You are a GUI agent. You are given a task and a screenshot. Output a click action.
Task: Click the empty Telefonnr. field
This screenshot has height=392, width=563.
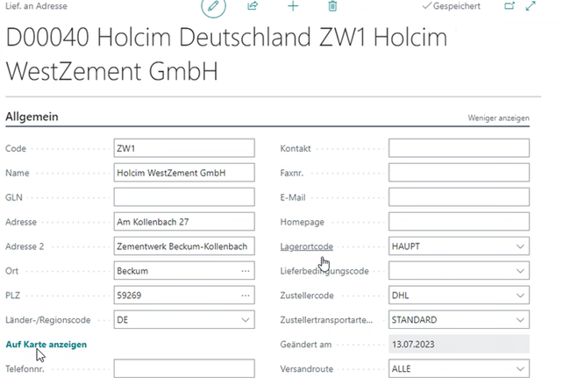coord(184,368)
